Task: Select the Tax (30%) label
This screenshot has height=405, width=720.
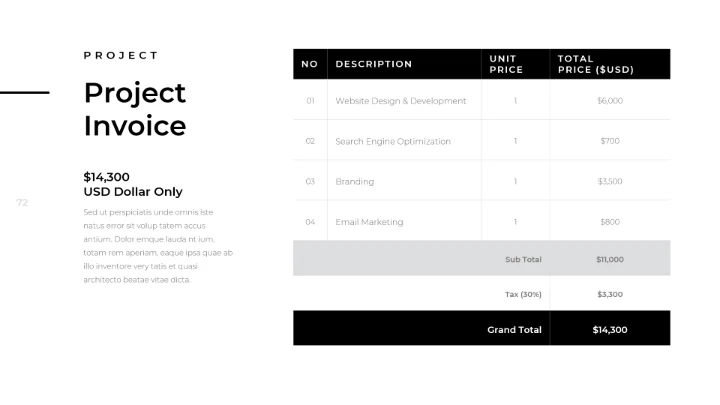Action: point(523,294)
